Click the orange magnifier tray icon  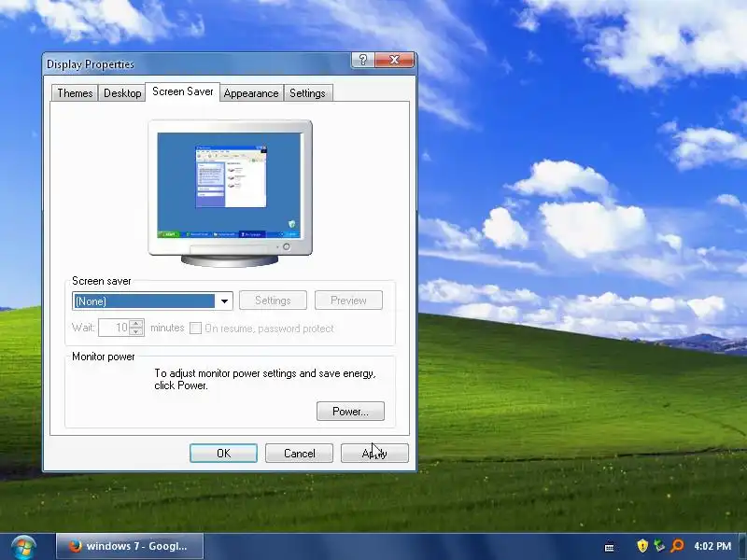(676, 546)
